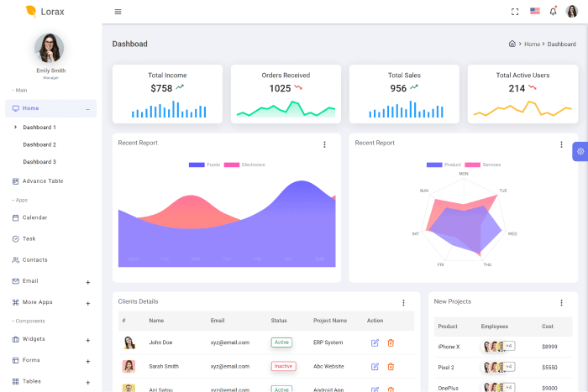
Task: Click John Doe's avatar in clients table
Action: coord(129,342)
